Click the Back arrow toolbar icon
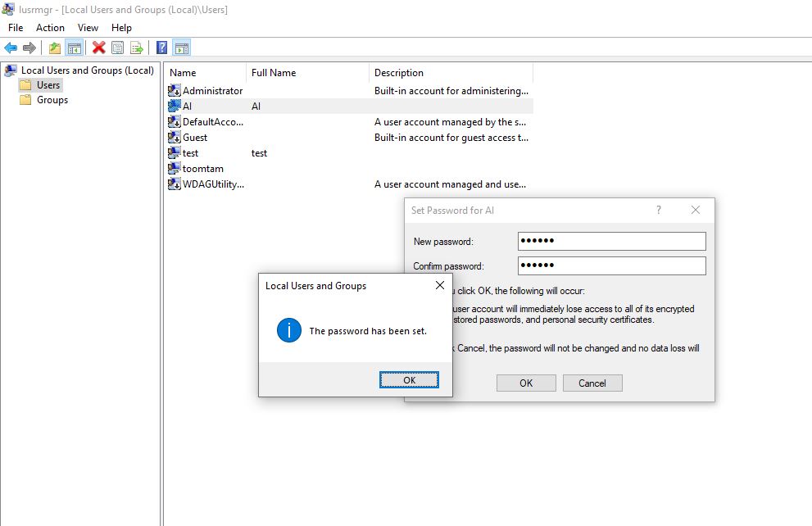Viewport: 812px width, 526px height. tap(11, 48)
